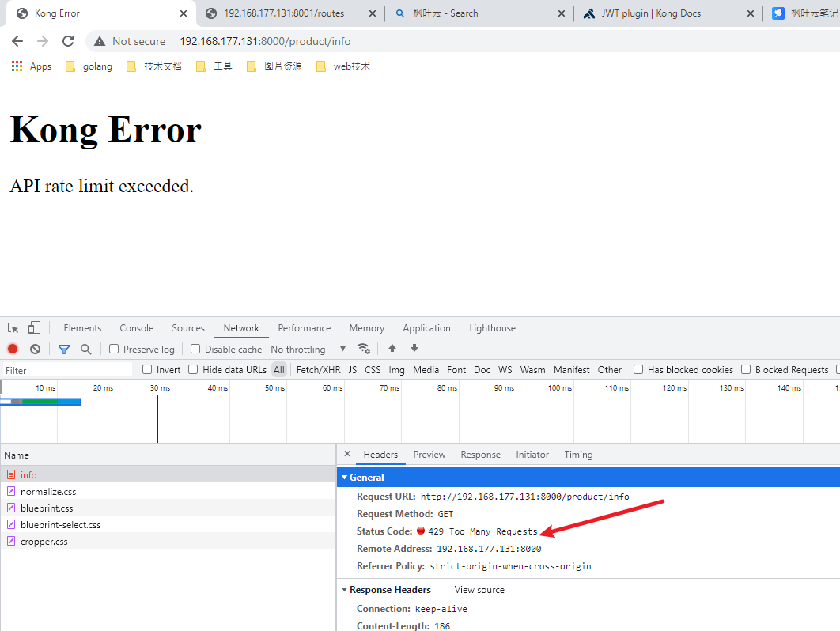Open the Apps grid shortcut
Screen dimensions: 840x631
(x=32, y=66)
